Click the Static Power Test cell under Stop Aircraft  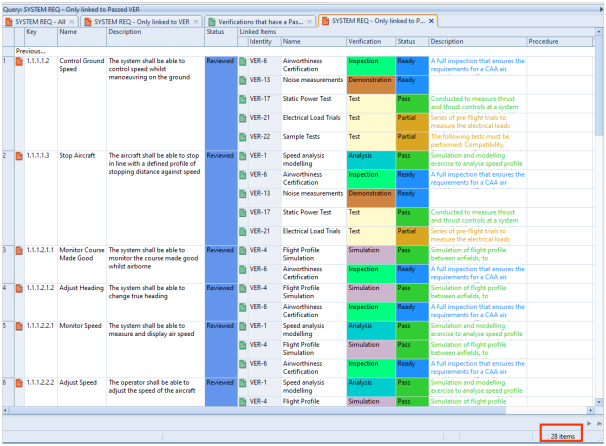313,217
